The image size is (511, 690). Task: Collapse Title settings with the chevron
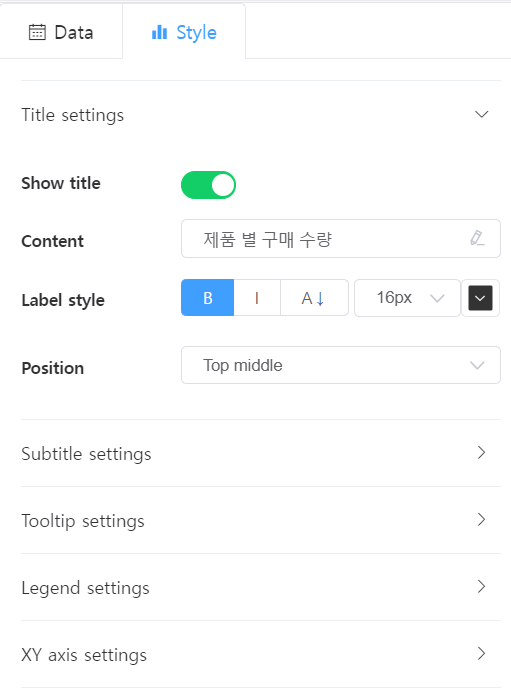[x=482, y=115]
